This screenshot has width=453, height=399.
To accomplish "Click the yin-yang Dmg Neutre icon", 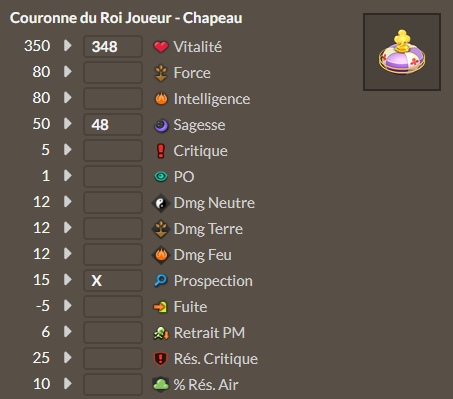I will [x=161, y=203].
